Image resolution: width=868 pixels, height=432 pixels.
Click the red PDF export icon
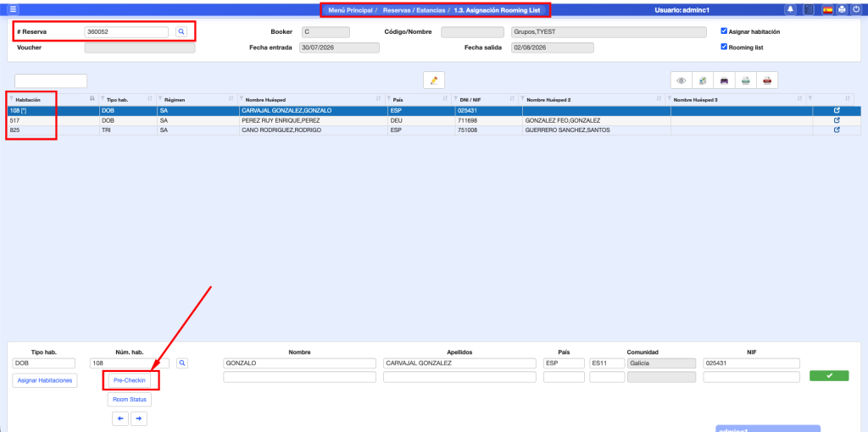point(767,80)
